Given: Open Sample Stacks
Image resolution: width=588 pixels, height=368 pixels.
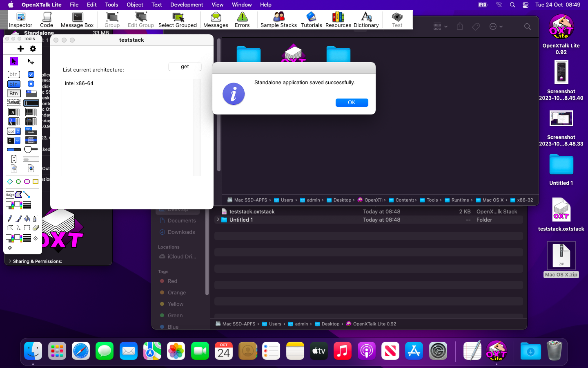Looking at the screenshot, I should click(278, 20).
